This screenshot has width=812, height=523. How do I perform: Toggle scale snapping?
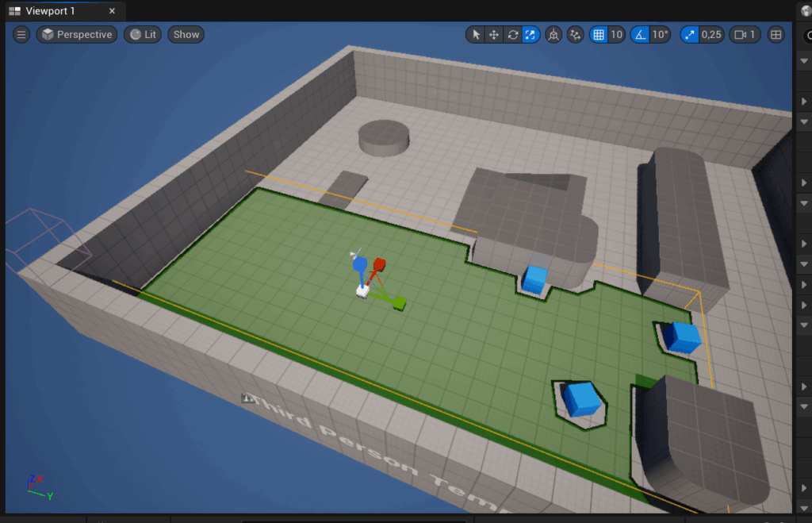[x=689, y=35]
